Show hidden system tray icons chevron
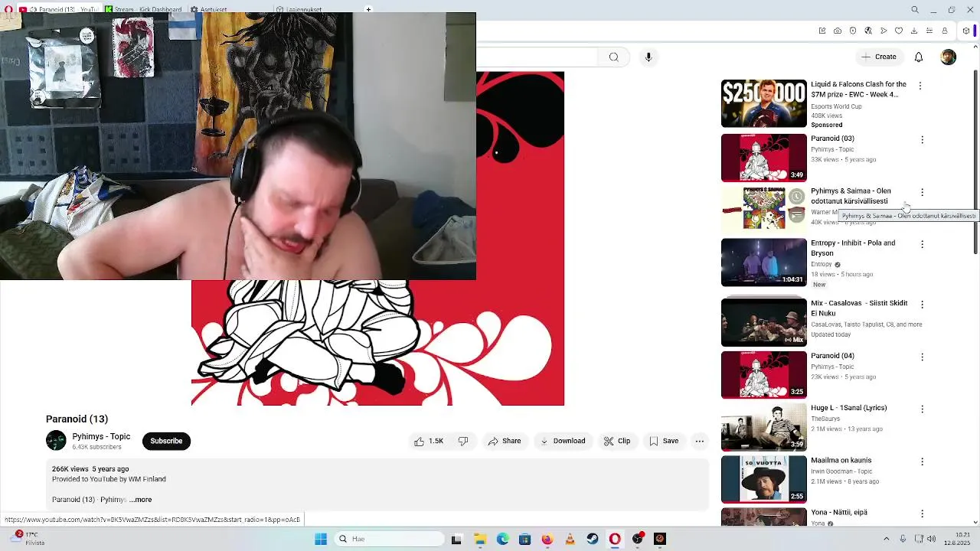Screen dimensions: 980x551 [887, 539]
